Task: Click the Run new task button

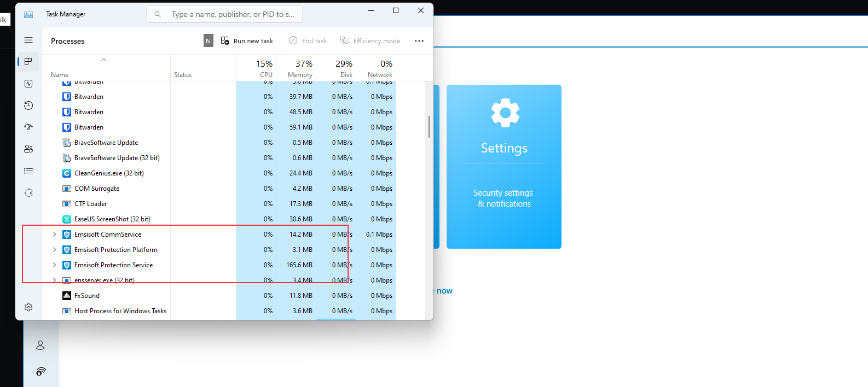Action: click(247, 40)
